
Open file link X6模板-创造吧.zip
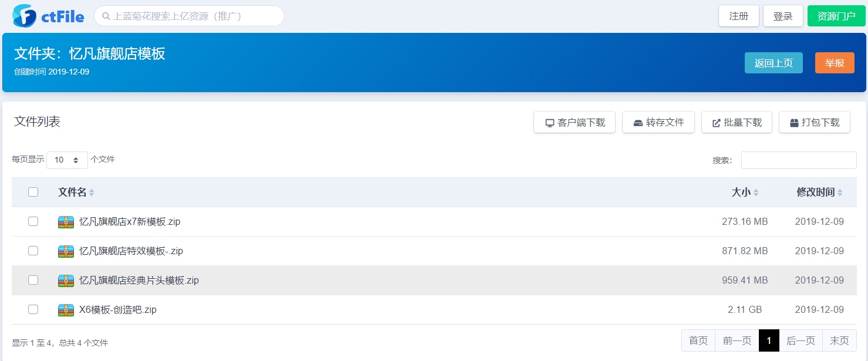[118, 310]
